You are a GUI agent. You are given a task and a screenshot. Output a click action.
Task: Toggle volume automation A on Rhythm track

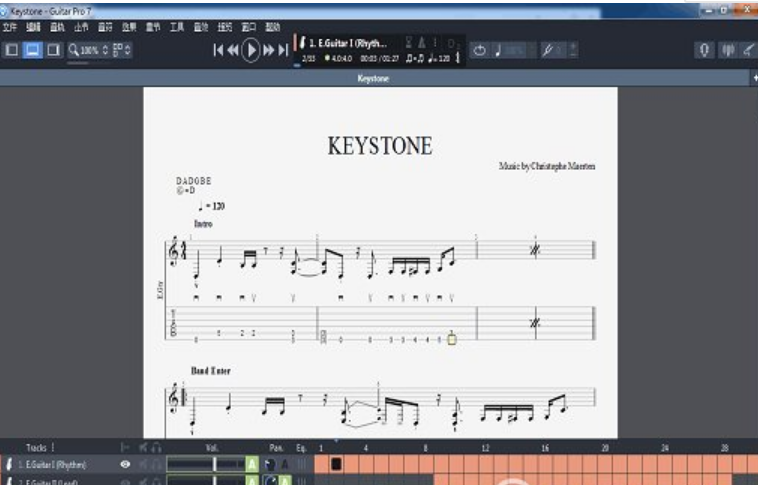[252, 465]
